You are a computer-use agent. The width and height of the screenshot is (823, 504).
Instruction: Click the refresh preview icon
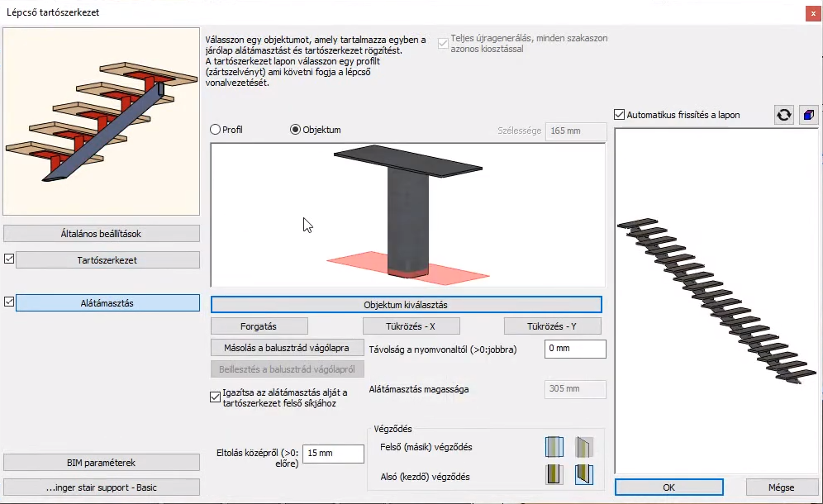pyautogui.click(x=783, y=115)
